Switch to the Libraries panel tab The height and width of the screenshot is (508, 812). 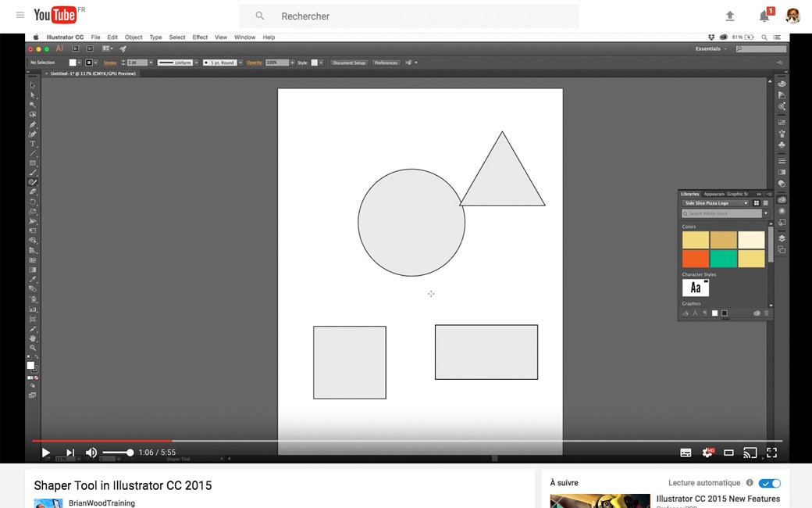pos(689,194)
